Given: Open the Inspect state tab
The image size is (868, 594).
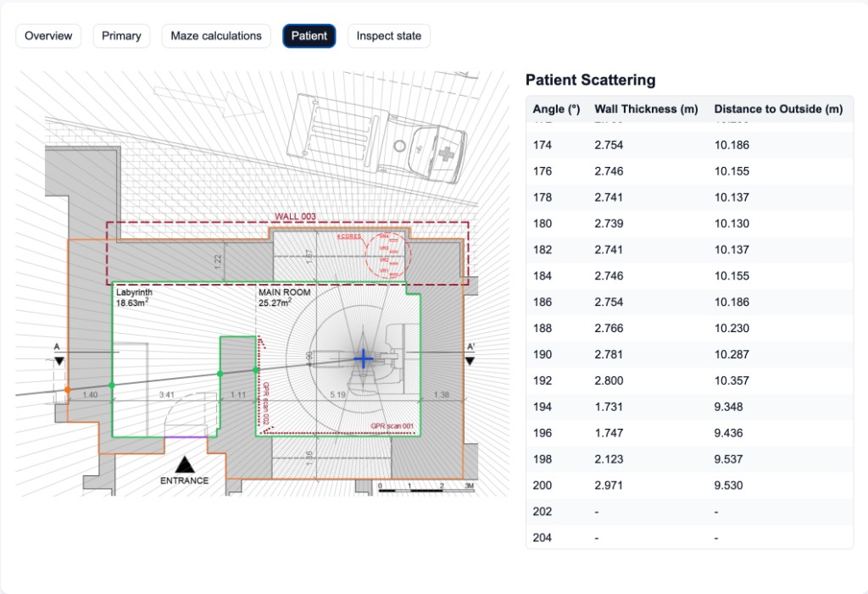Looking at the screenshot, I should [x=388, y=36].
